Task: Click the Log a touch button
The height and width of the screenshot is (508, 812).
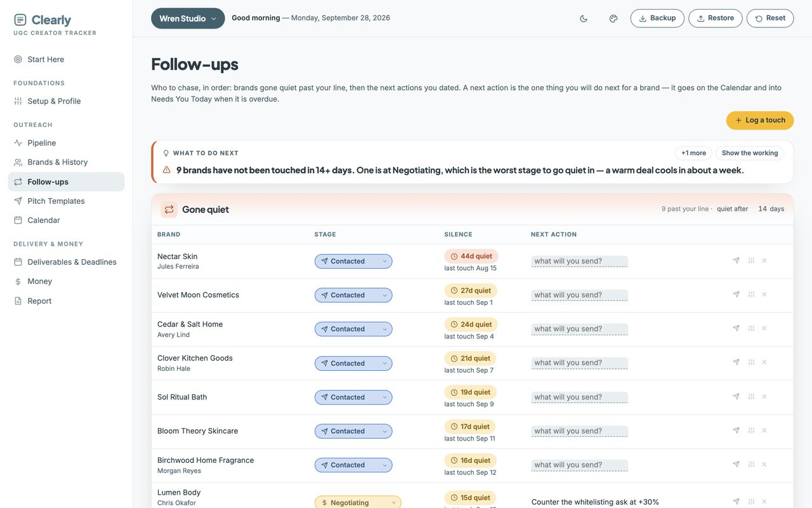Action: (760, 120)
